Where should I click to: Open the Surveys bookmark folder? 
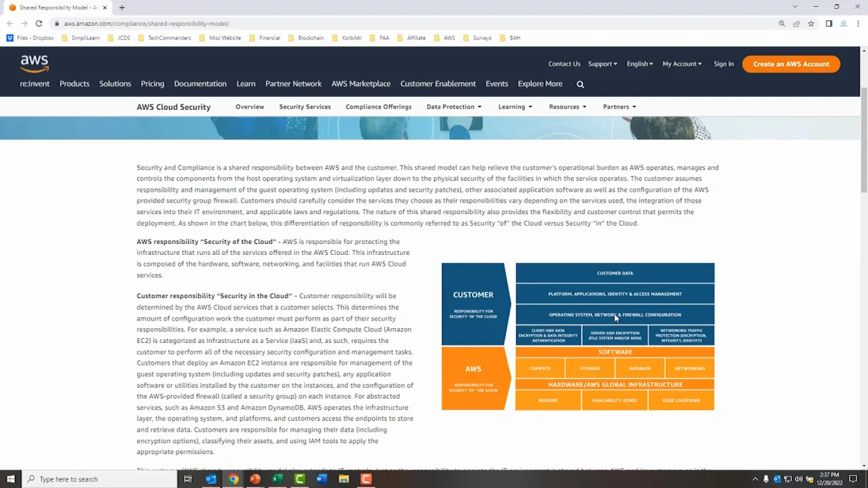tap(477, 38)
